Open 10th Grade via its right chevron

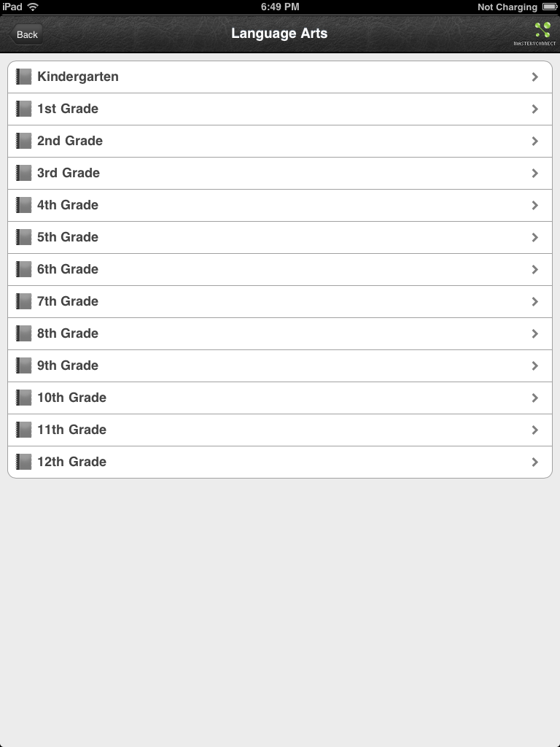click(535, 398)
